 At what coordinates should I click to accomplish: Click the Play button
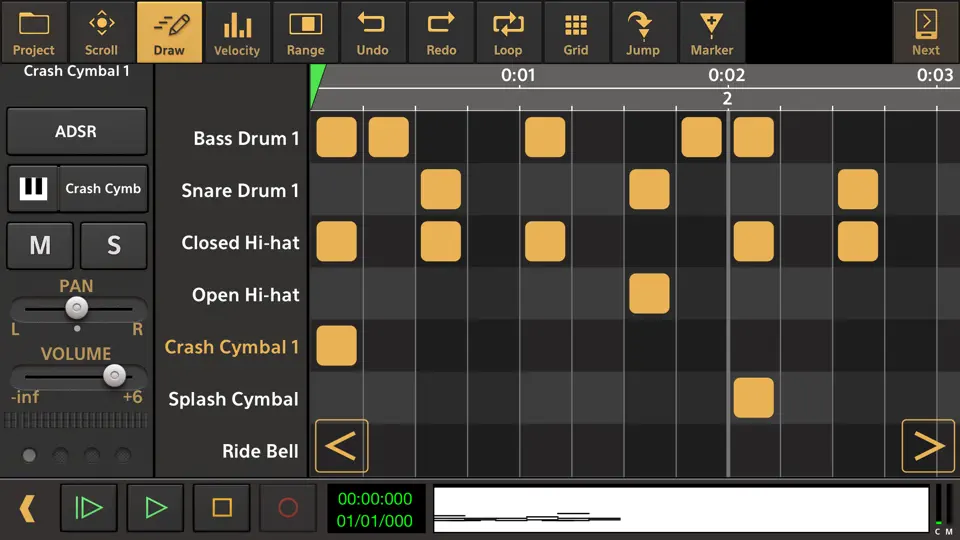click(156, 508)
